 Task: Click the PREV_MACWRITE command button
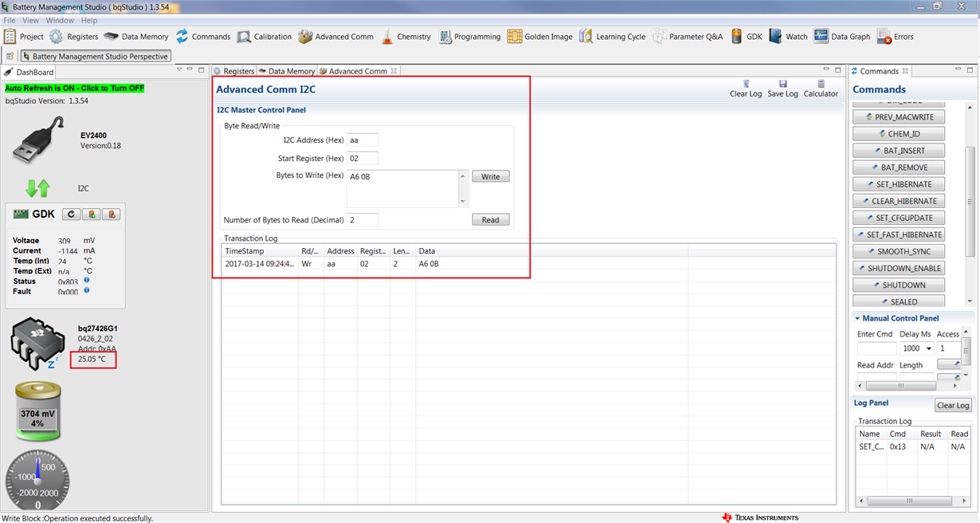point(899,117)
